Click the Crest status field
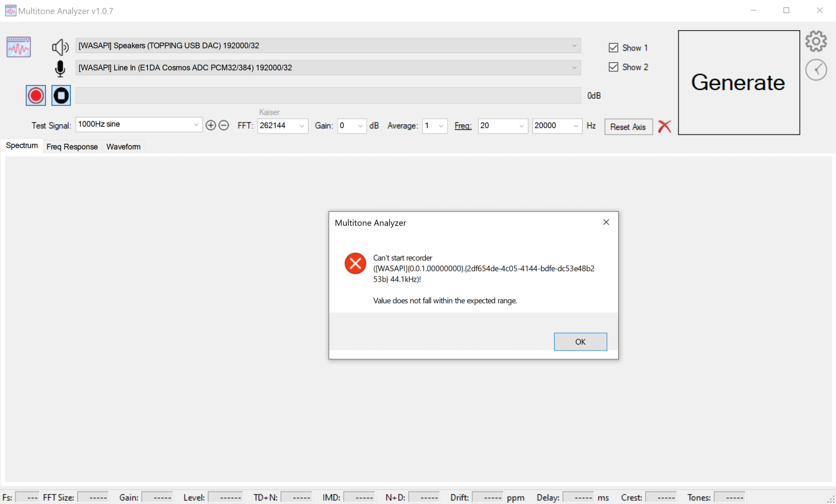This screenshot has height=504, width=836. click(661, 498)
